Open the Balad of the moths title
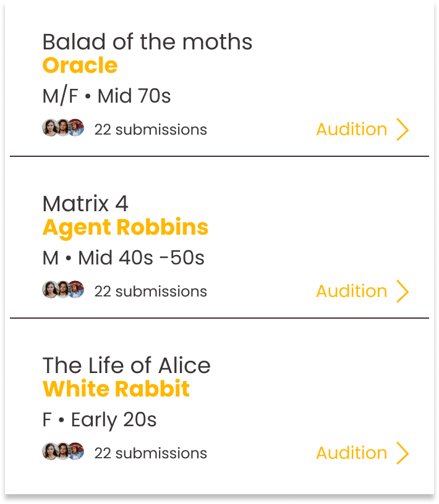The width and height of the screenshot is (439, 504). coord(147,42)
